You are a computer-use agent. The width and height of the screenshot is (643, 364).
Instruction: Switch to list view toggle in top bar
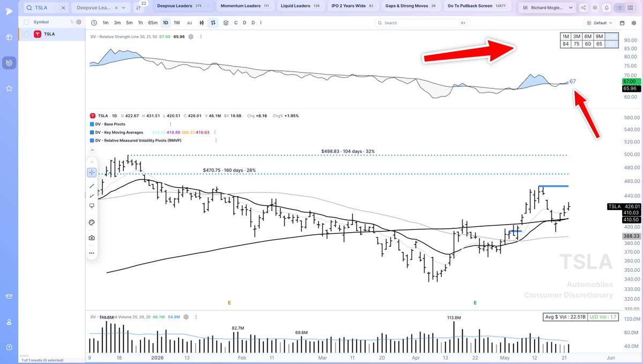619,8
